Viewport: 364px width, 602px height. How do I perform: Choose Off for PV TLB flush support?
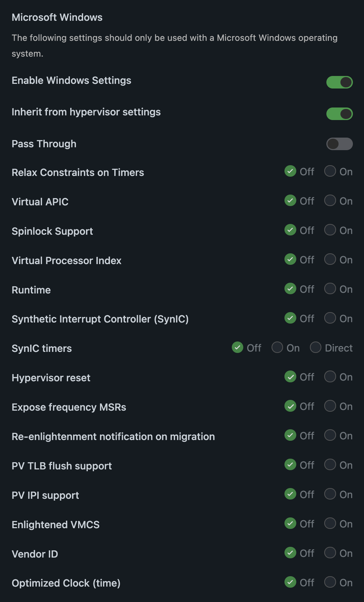point(290,465)
